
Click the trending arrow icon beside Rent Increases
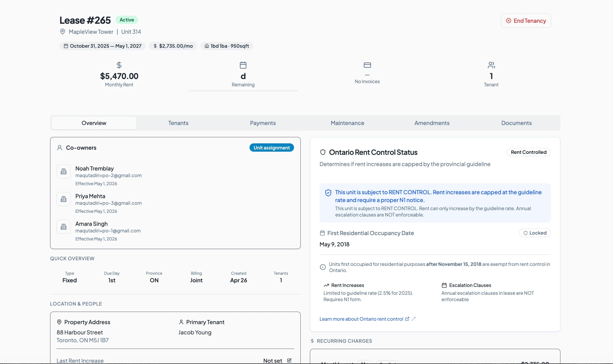click(x=326, y=285)
